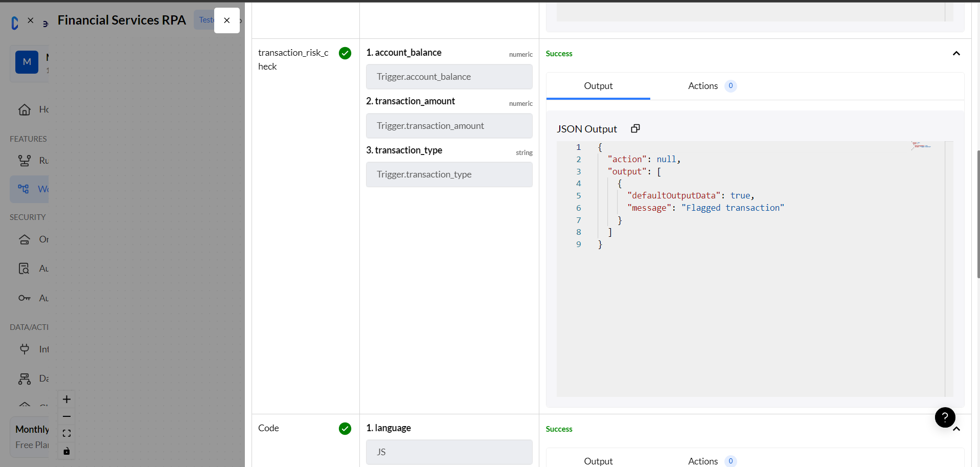Open the Database sidebar icon
This screenshot has width=980, height=467.
[25, 379]
